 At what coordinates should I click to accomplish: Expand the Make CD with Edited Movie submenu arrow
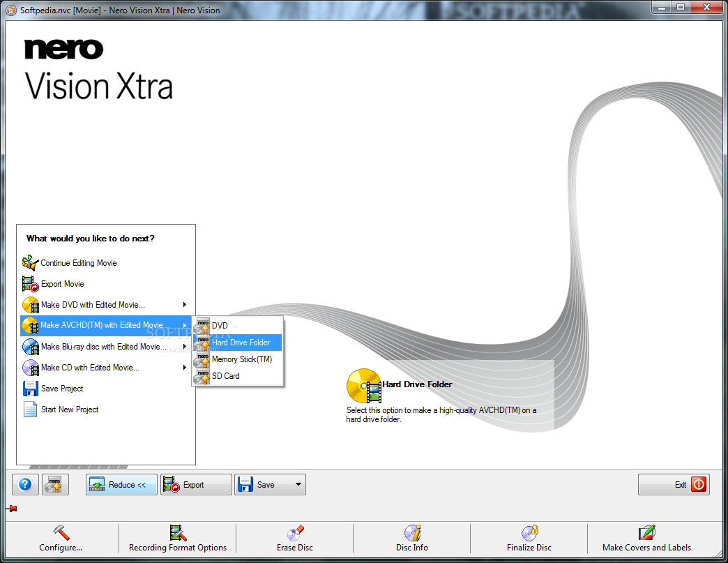(x=185, y=368)
